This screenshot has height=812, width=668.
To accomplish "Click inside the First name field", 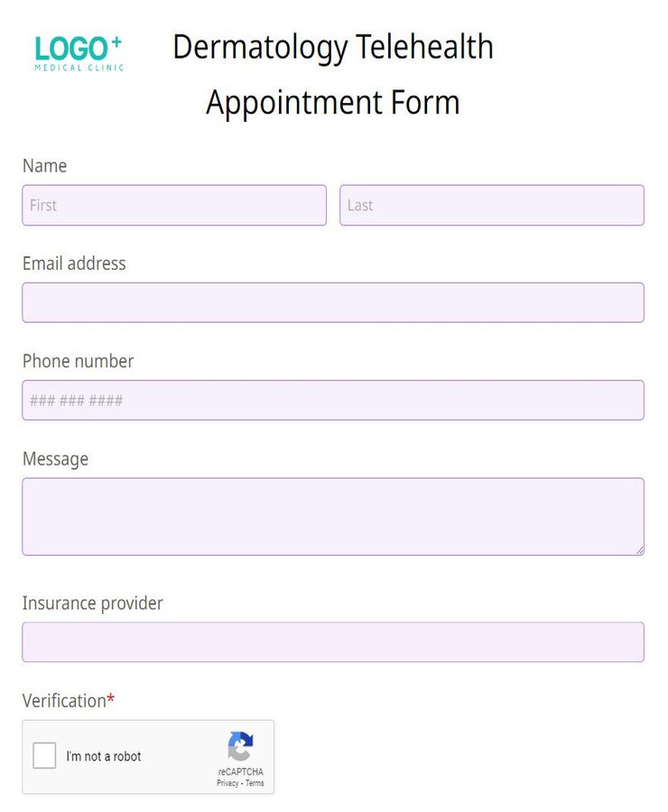I will (173, 206).
